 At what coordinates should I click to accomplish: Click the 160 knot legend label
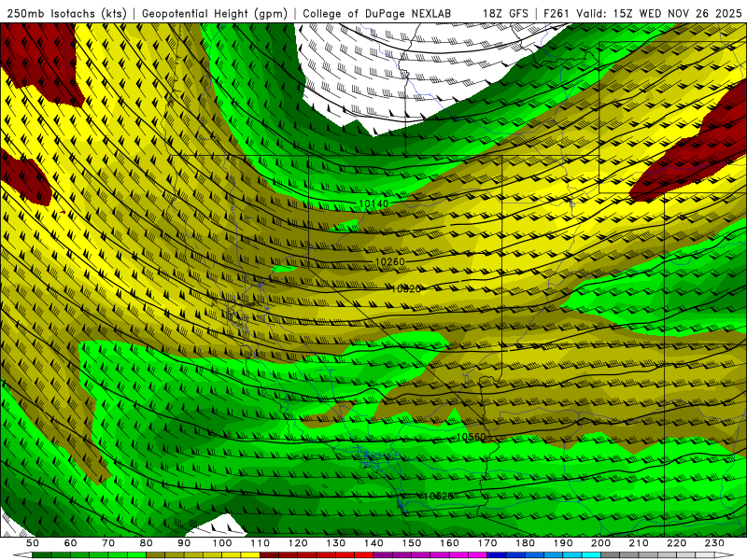(449, 543)
